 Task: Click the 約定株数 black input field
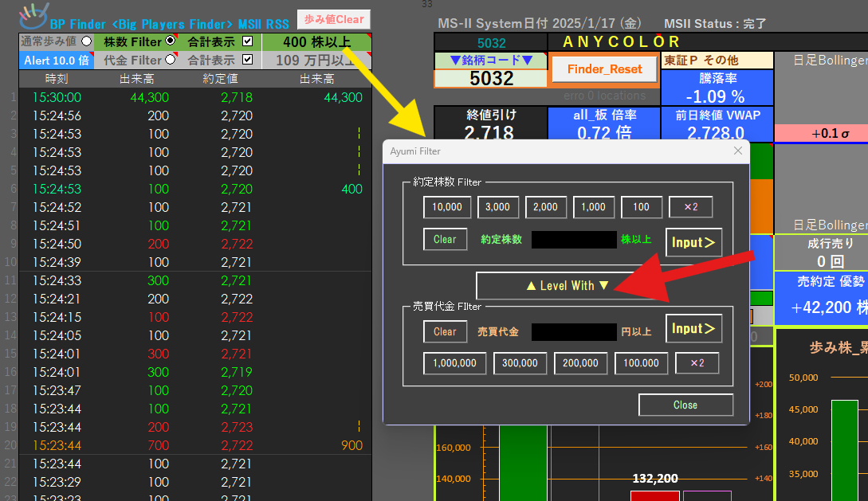(x=574, y=240)
